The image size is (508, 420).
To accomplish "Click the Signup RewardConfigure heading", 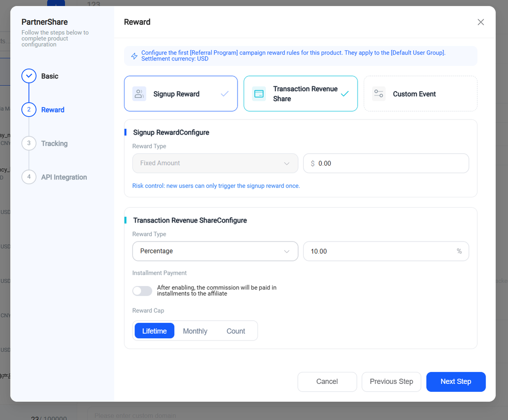I will [171, 132].
